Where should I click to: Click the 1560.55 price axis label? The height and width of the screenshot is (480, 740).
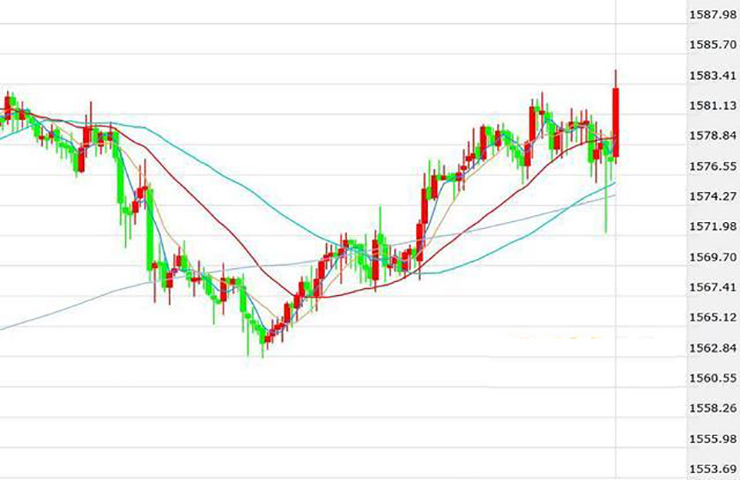713,378
